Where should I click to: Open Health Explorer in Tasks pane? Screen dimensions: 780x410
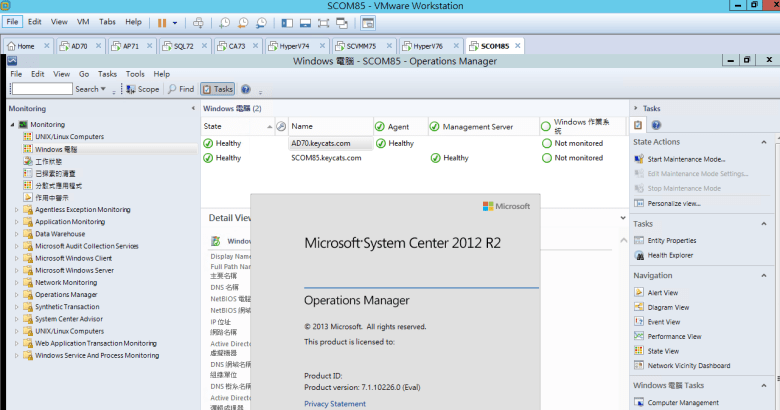point(670,255)
